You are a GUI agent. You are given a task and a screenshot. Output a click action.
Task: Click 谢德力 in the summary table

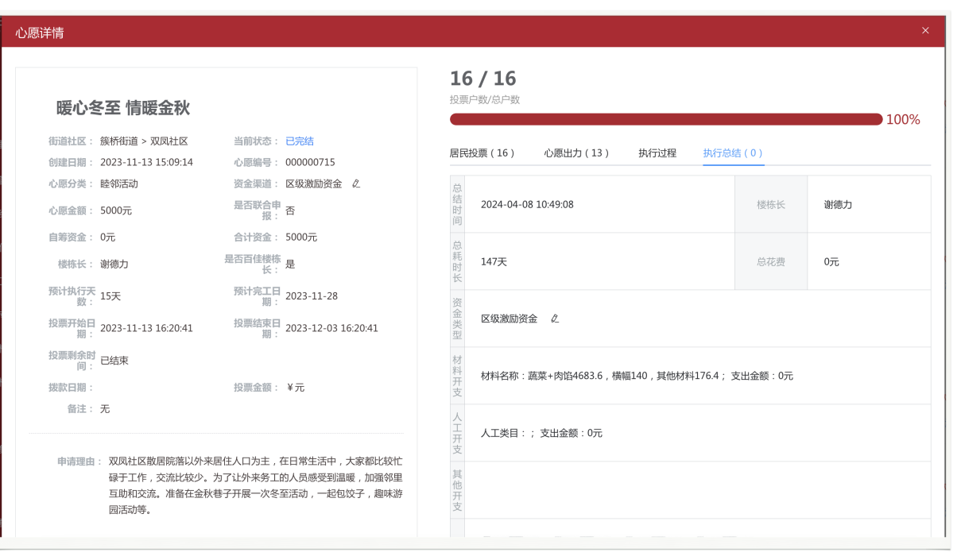(839, 204)
